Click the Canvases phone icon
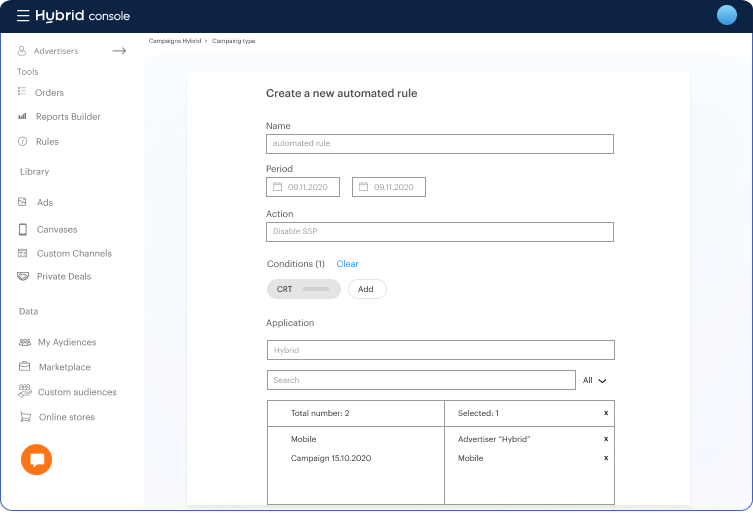 [23, 230]
